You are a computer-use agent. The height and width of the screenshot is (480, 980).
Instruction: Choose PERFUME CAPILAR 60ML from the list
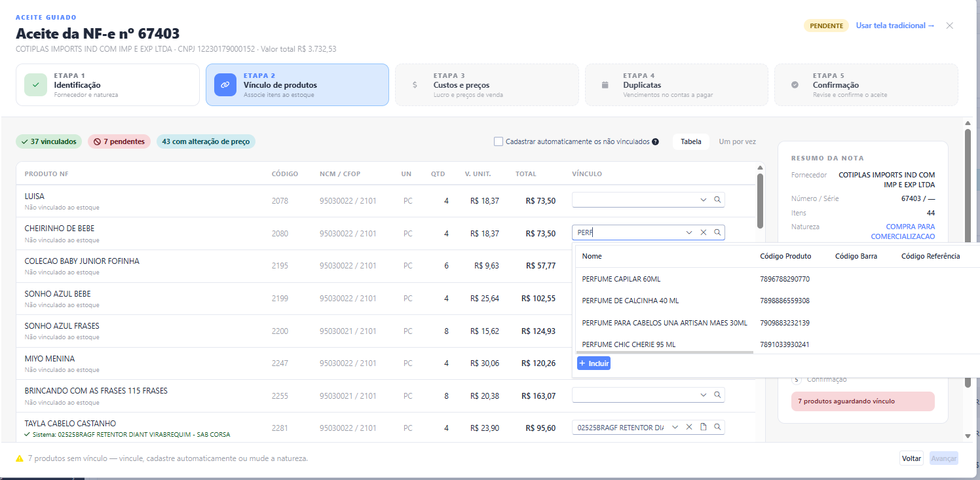click(621, 279)
